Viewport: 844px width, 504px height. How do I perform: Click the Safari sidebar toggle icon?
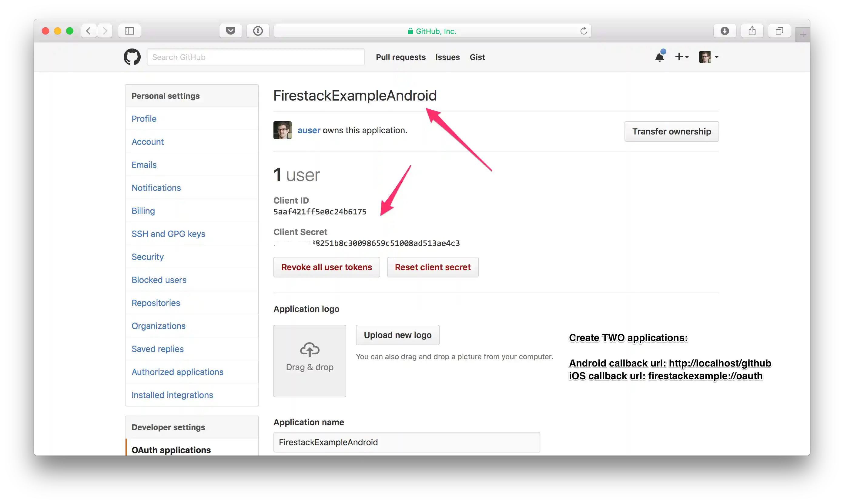click(x=129, y=31)
